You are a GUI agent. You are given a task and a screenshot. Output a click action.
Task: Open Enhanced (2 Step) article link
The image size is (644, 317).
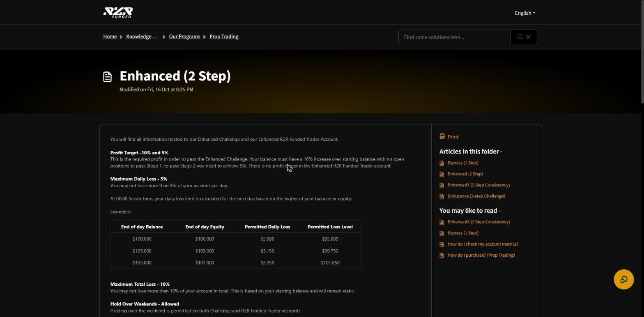pyautogui.click(x=465, y=174)
